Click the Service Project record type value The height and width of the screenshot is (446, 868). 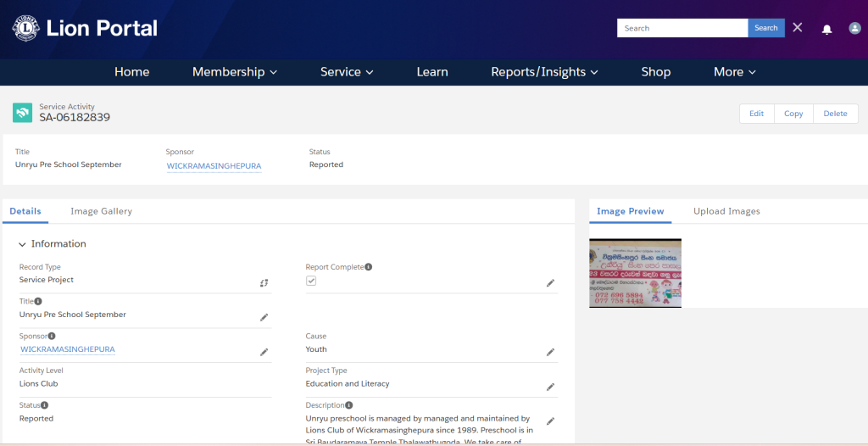click(x=47, y=280)
